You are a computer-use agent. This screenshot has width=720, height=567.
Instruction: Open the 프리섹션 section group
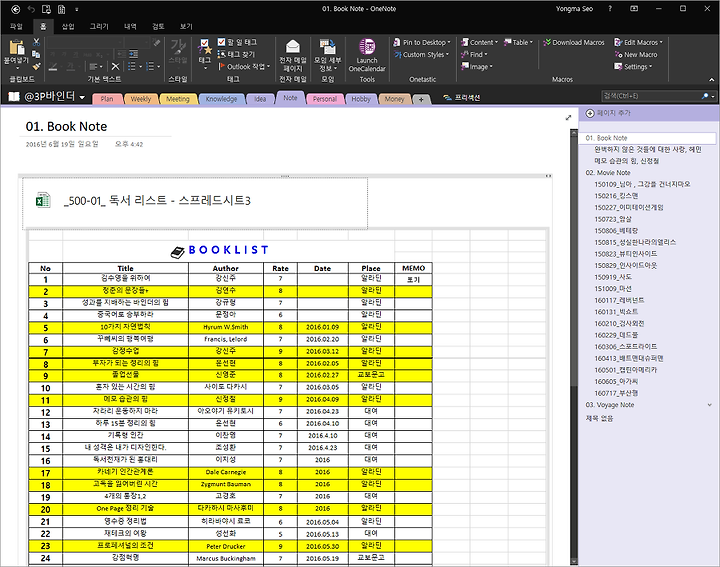coord(462,97)
